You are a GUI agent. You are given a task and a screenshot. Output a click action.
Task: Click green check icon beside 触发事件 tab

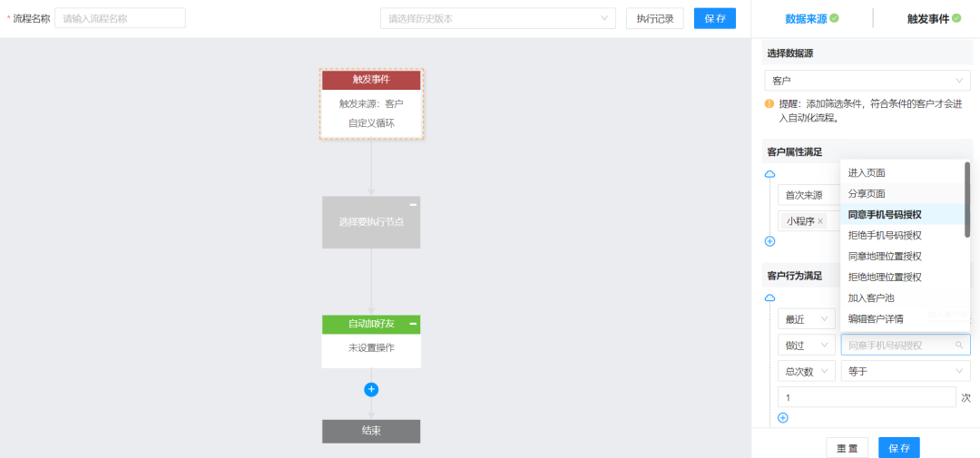956,19
